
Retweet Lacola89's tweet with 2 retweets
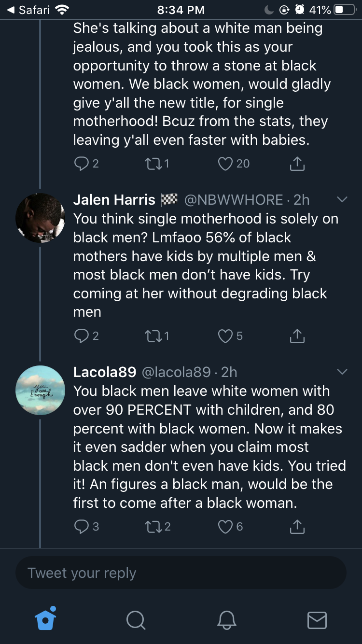tap(153, 526)
